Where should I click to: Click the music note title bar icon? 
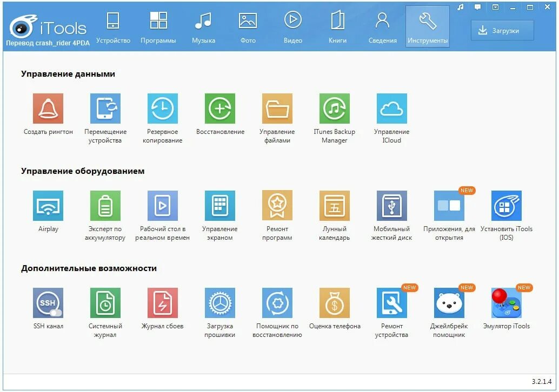coord(461,7)
